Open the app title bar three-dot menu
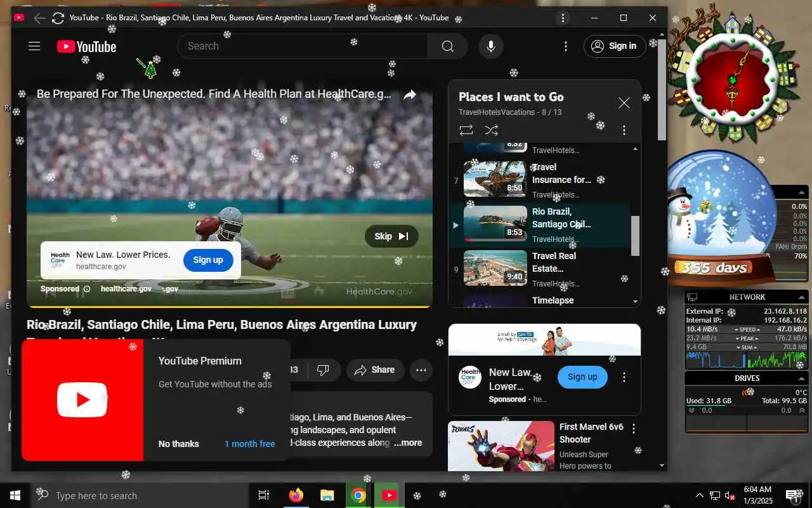 563,18
